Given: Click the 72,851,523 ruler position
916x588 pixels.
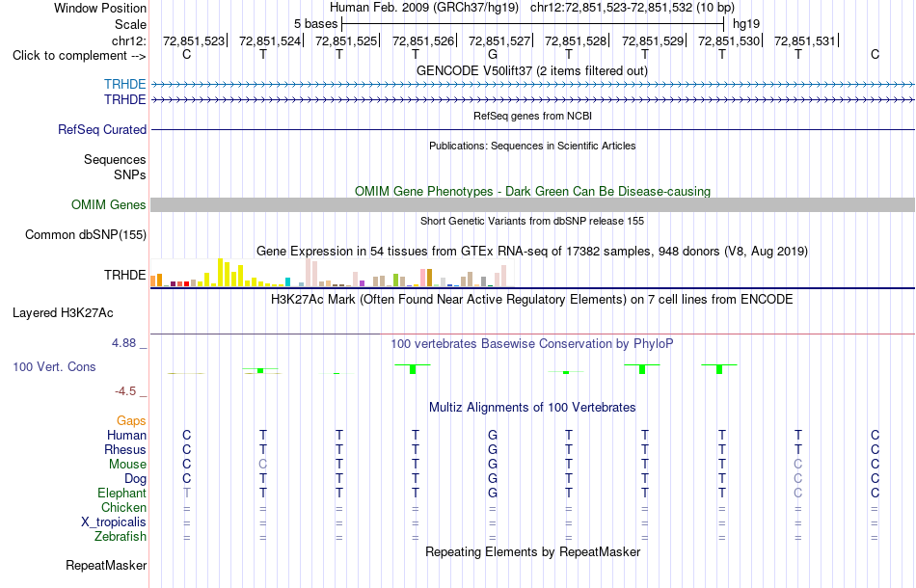Looking at the screenshot, I should tap(194, 40).
